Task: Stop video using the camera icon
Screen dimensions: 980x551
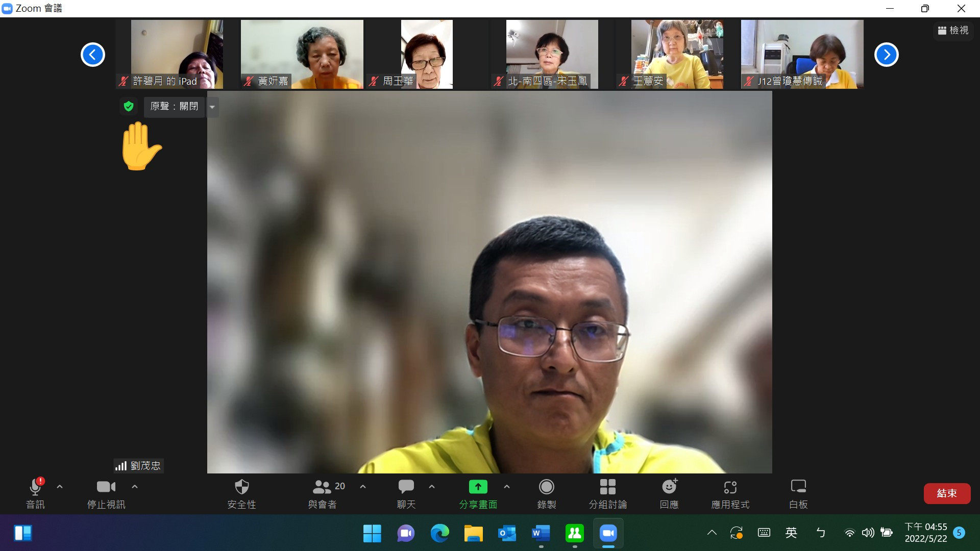Action: pos(106,487)
